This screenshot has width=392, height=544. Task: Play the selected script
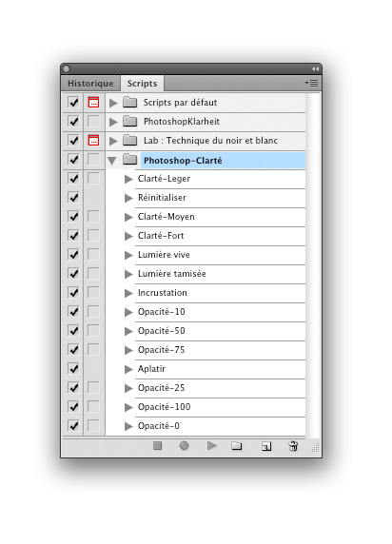coord(212,445)
